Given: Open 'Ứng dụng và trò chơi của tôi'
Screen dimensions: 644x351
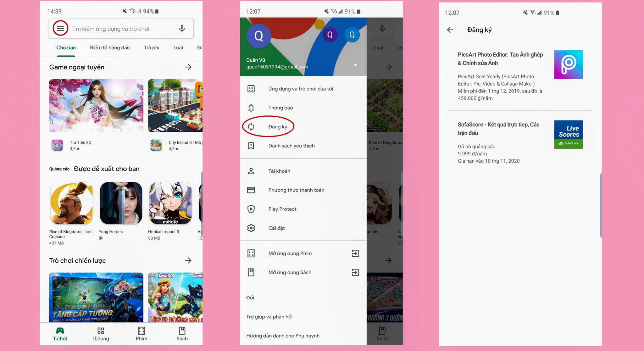Looking at the screenshot, I should click(303, 89).
